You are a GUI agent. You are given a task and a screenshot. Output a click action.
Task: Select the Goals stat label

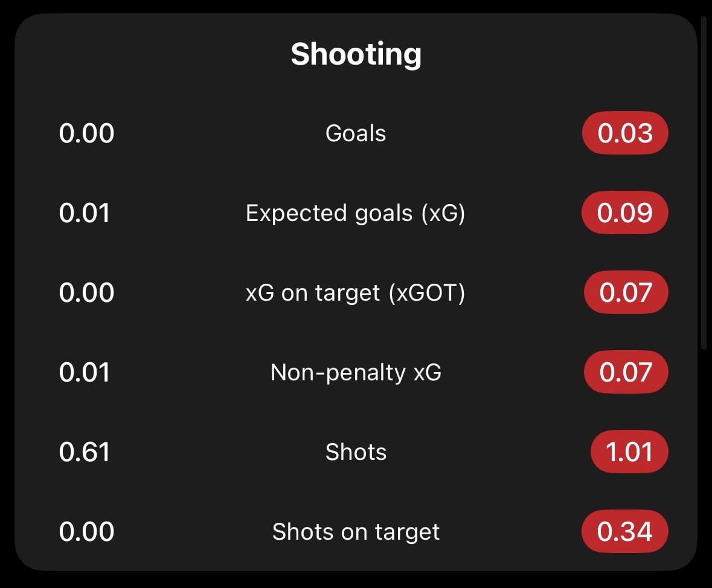(356, 133)
